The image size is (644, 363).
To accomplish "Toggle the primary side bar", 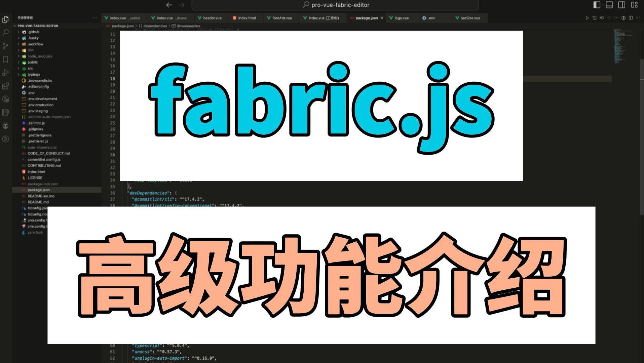I will pyautogui.click(x=597, y=5).
